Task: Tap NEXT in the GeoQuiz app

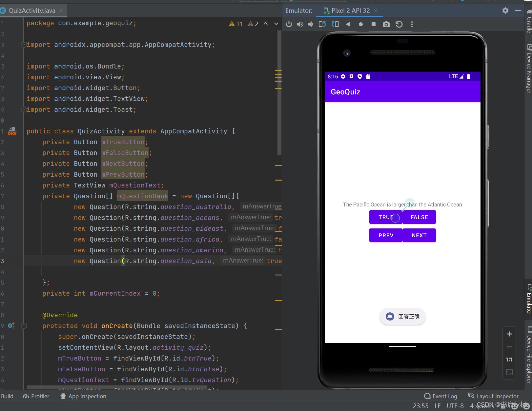Action: 419,235
